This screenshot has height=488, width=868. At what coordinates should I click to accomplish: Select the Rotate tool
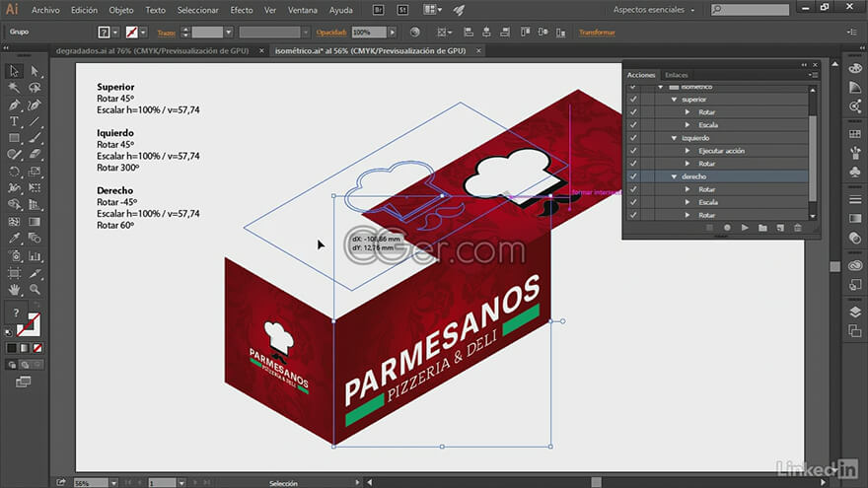[x=14, y=172]
